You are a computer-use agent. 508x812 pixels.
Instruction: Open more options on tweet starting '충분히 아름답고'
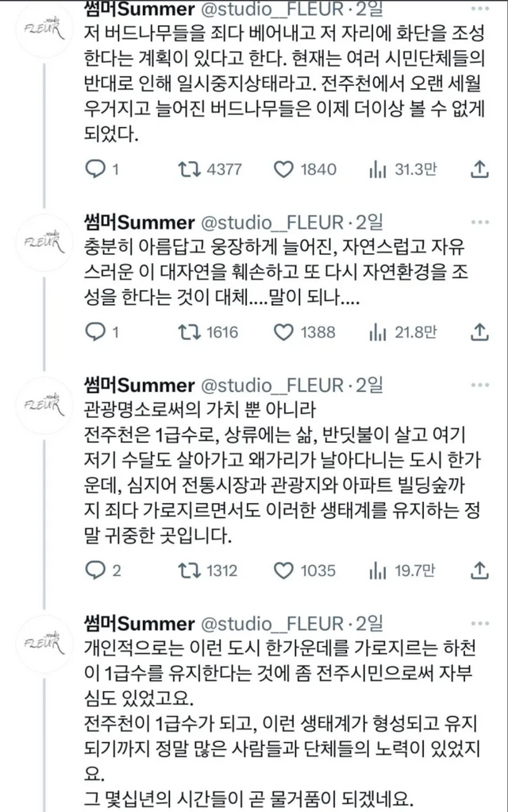pos(479,220)
